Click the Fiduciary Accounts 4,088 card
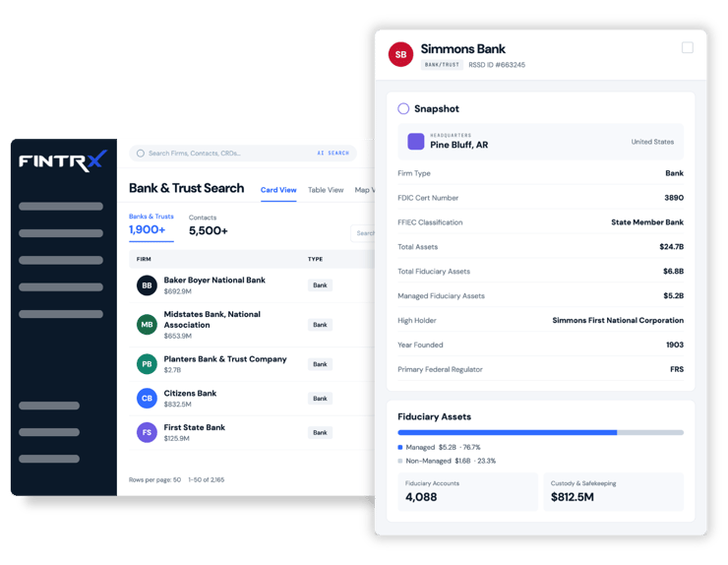The image size is (728, 565). click(467, 492)
